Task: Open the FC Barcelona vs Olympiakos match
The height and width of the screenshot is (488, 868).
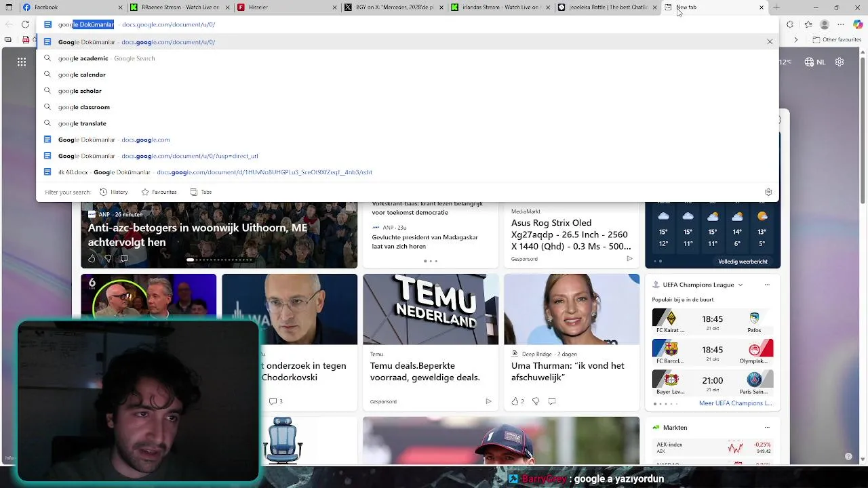Action: pyautogui.click(x=713, y=352)
